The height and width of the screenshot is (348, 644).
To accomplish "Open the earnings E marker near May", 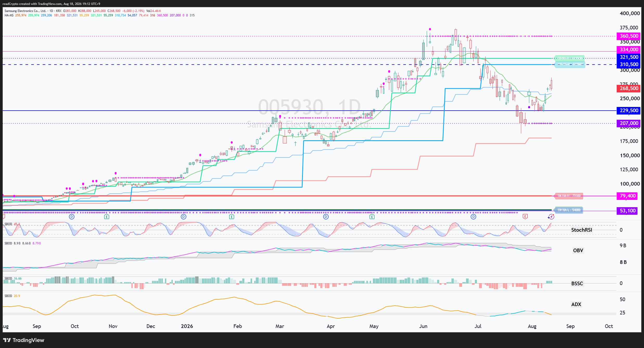I will pos(372,217).
